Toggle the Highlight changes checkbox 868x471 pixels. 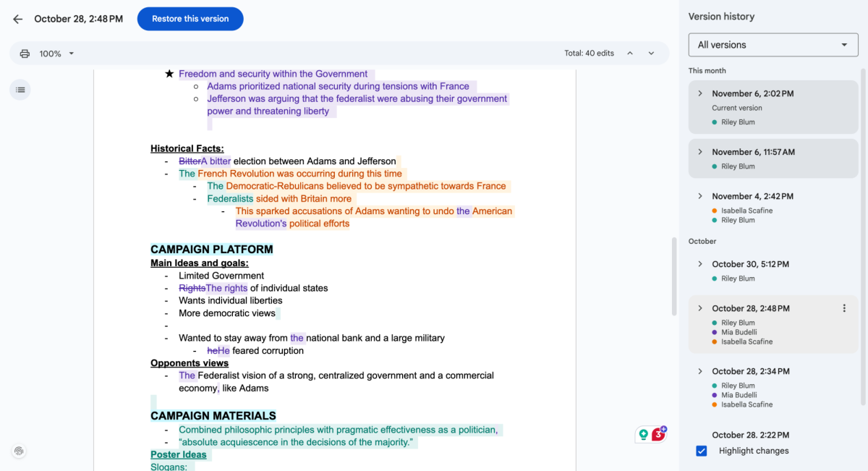click(701, 451)
